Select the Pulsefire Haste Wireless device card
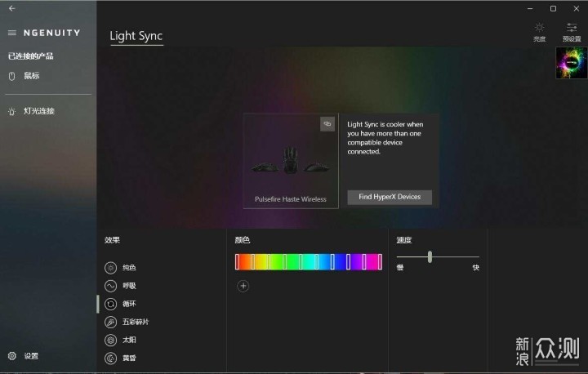This screenshot has height=374, width=588. [291, 161]
